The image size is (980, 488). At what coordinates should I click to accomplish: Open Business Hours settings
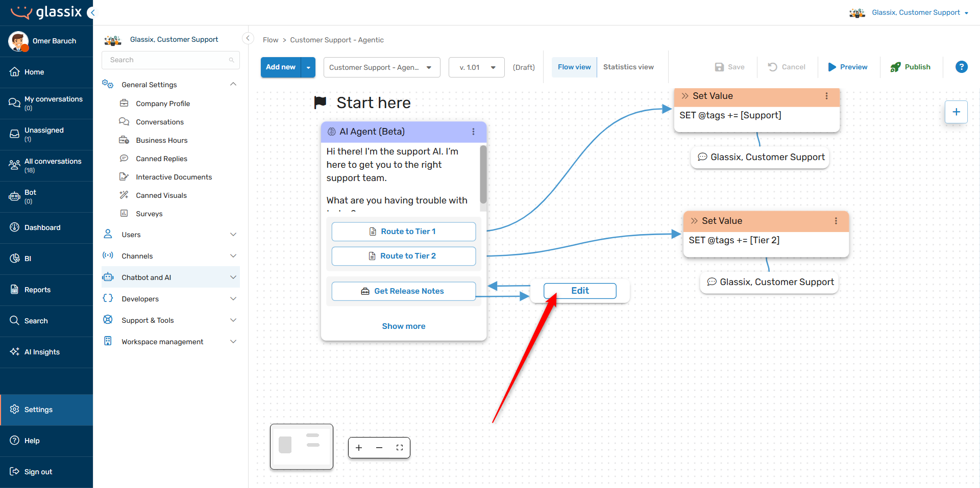click(x=162, y=140)
